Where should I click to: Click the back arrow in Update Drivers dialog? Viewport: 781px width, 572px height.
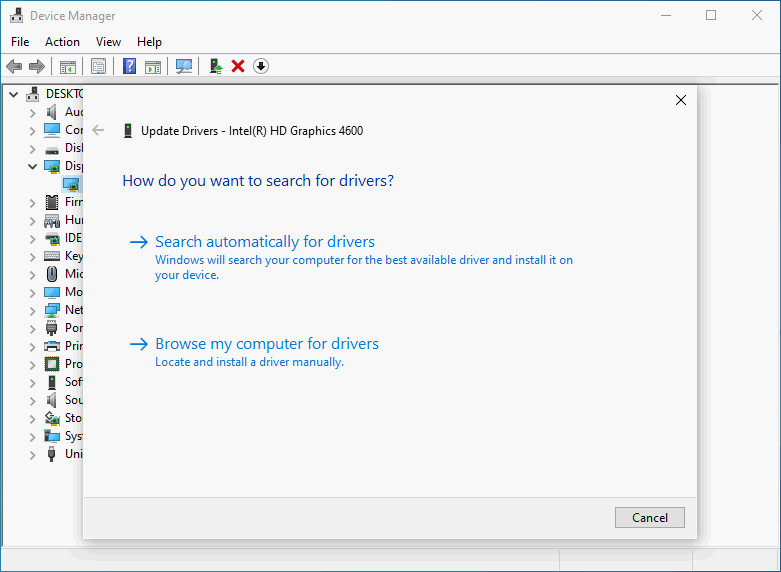(x=98, y=130)
